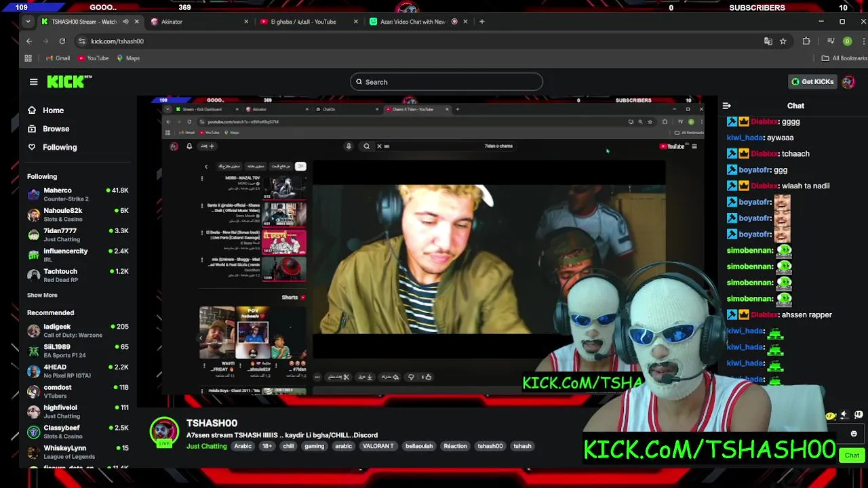Click TSHASH00 streamer avatar with LIVE badge
The height and width of the screenshot is (488, 868).
[164, 432]
